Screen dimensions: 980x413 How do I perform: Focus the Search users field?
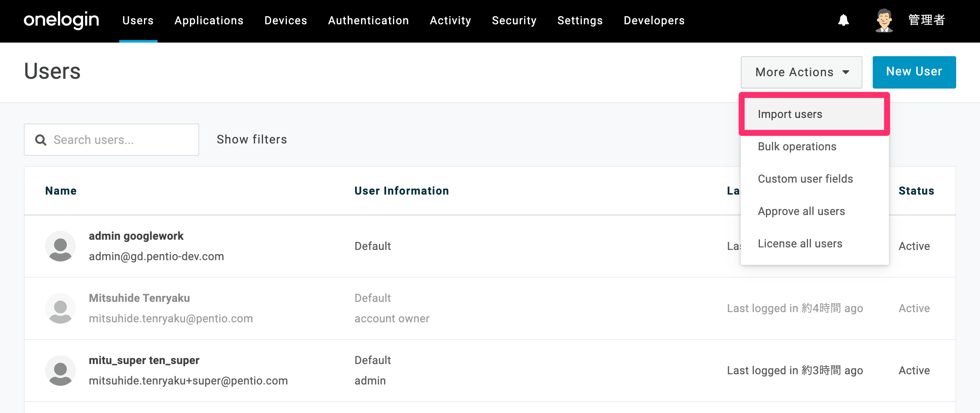click(x=112, y=140)
